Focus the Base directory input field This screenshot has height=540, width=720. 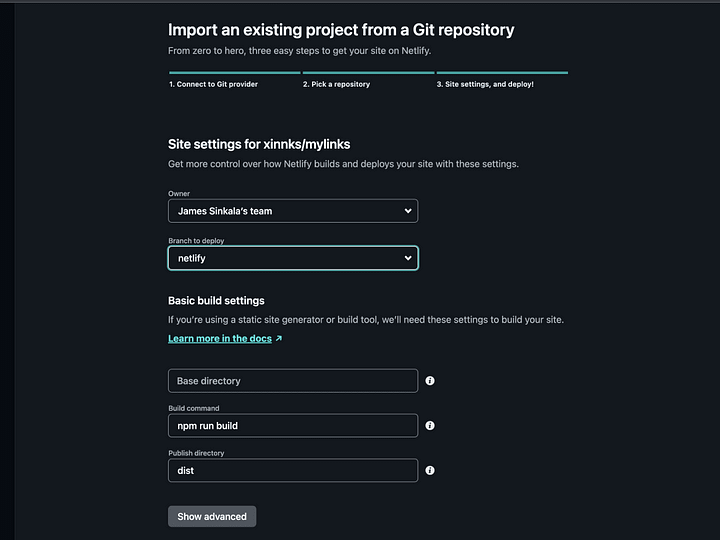point(293,381)
